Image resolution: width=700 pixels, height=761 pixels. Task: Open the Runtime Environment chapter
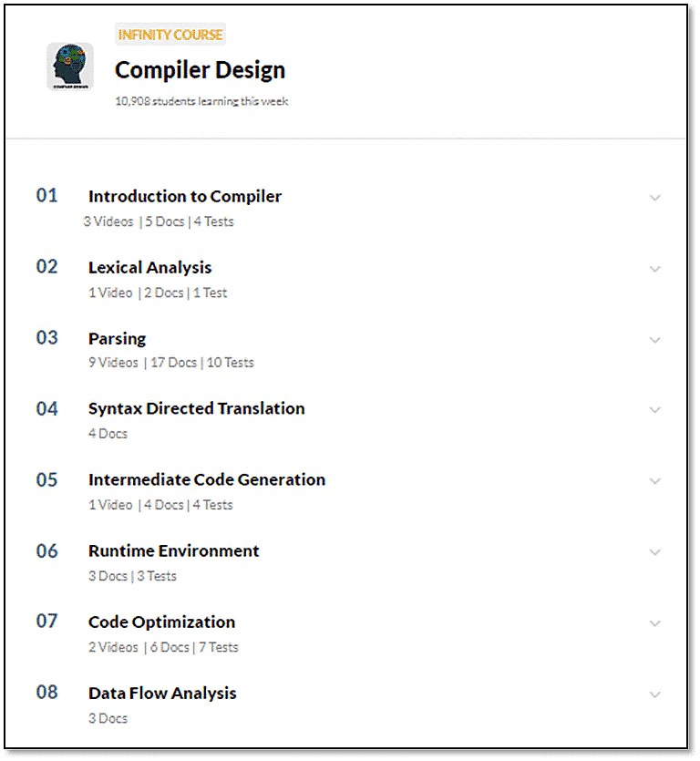point(172,550)
